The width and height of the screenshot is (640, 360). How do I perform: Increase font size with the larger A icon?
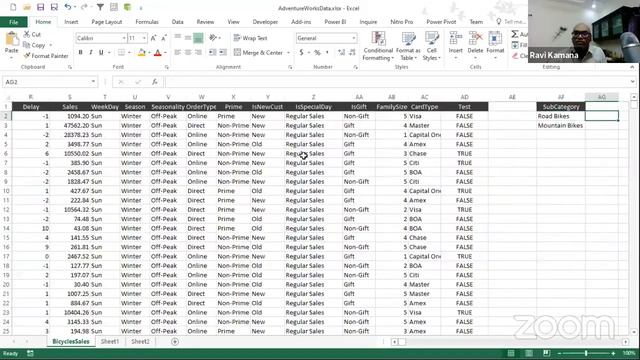[153, 38]
